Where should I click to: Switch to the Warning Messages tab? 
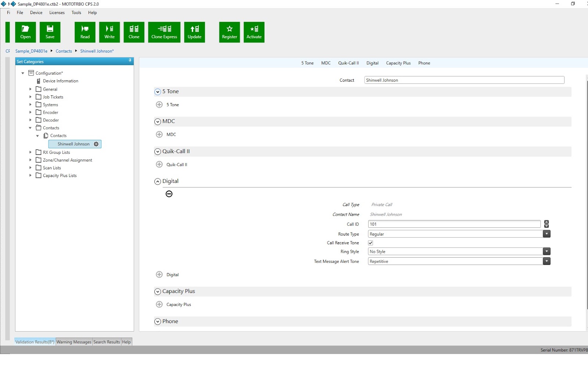click(74, 342)
